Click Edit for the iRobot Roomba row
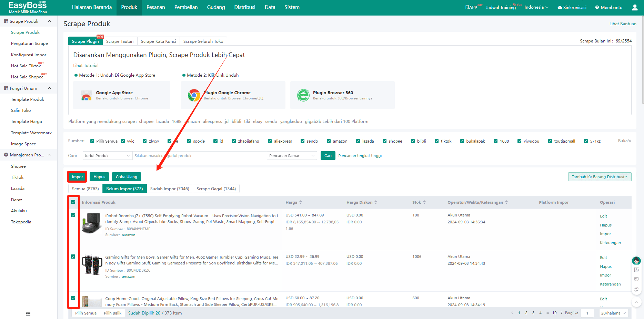This screenshot has width=644, height=319. 603,216
